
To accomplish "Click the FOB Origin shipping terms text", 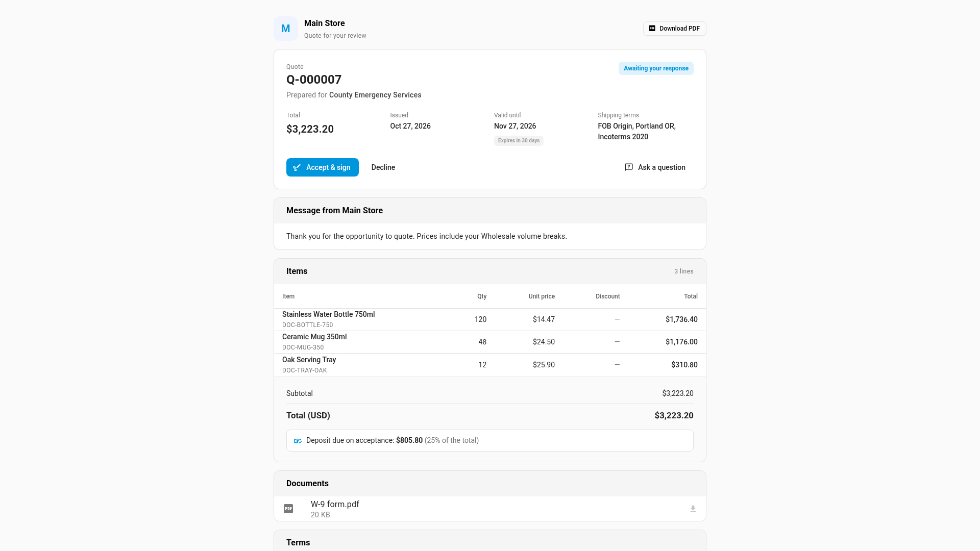I will [x=637, y=131].
